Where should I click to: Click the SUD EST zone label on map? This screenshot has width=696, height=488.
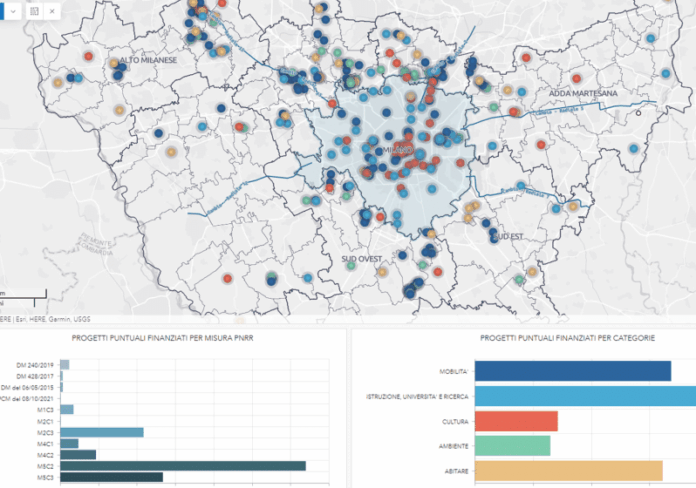tap(508, 236)
